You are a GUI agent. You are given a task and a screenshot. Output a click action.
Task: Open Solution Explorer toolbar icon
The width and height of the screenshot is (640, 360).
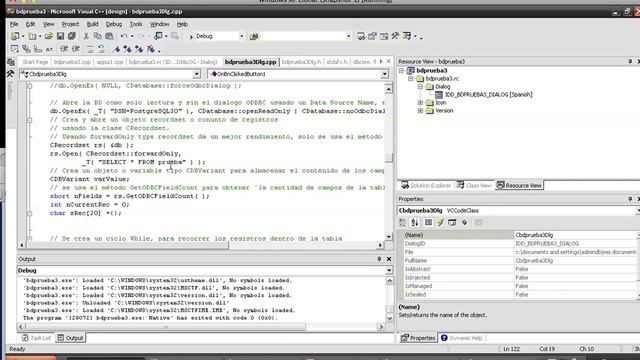coord(361,36)
